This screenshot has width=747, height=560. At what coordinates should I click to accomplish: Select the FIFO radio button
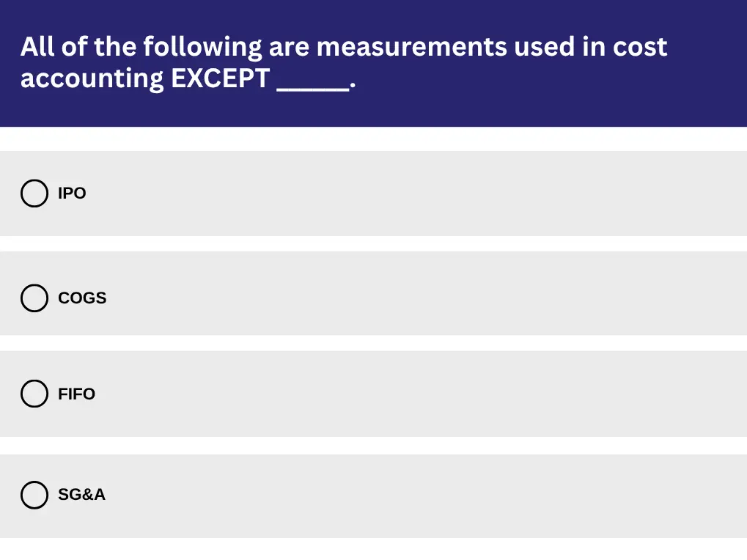34,394
